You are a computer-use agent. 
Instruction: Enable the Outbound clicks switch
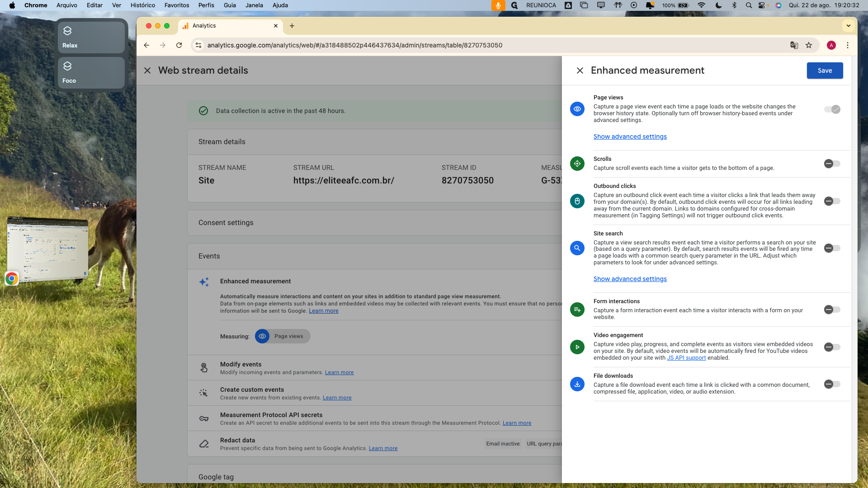point(832,201)
